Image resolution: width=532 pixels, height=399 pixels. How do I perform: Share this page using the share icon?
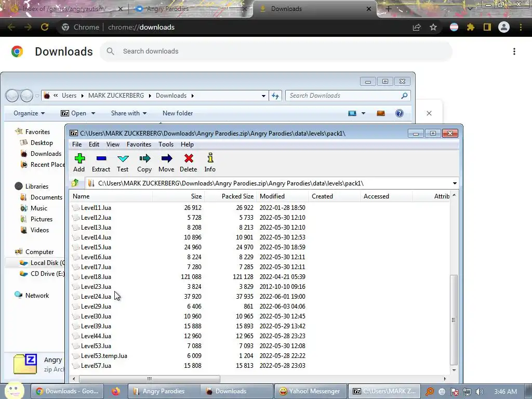tap(417, 27)
